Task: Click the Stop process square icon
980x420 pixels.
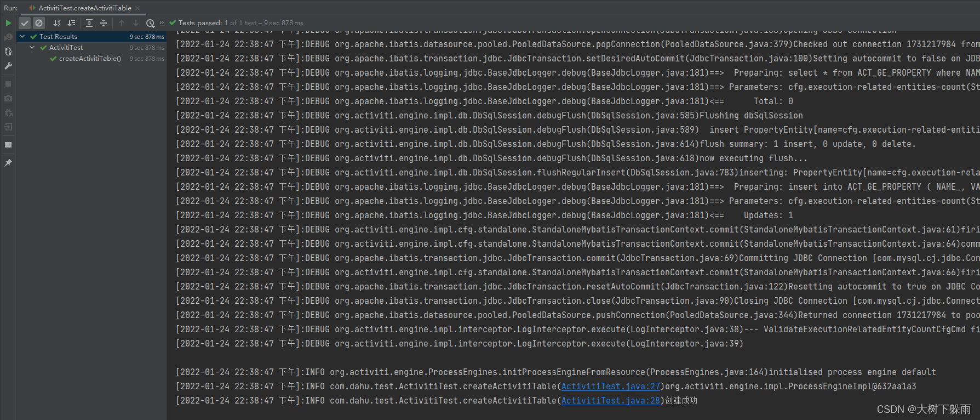Action: 8,84
